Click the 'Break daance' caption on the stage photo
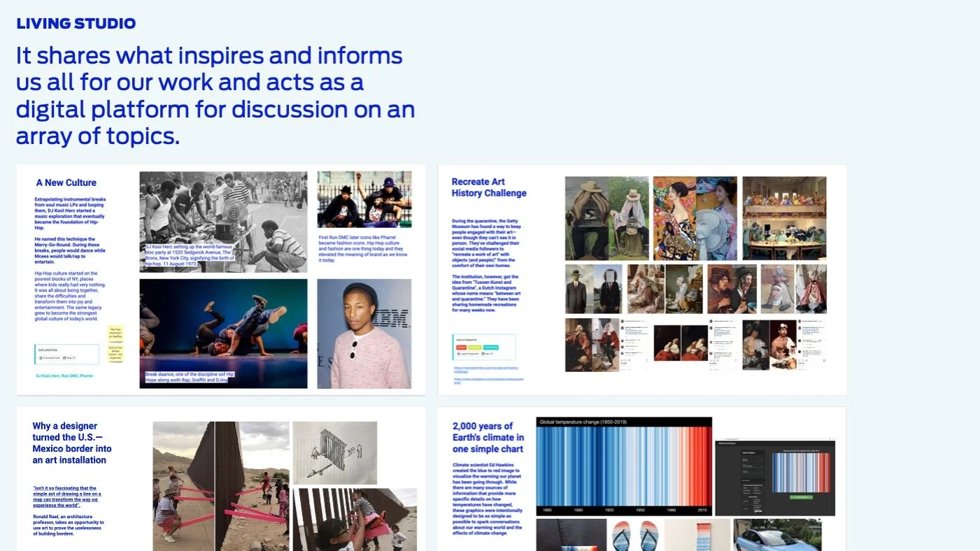This screenshot has width=980, height=551. click(190, 377)
